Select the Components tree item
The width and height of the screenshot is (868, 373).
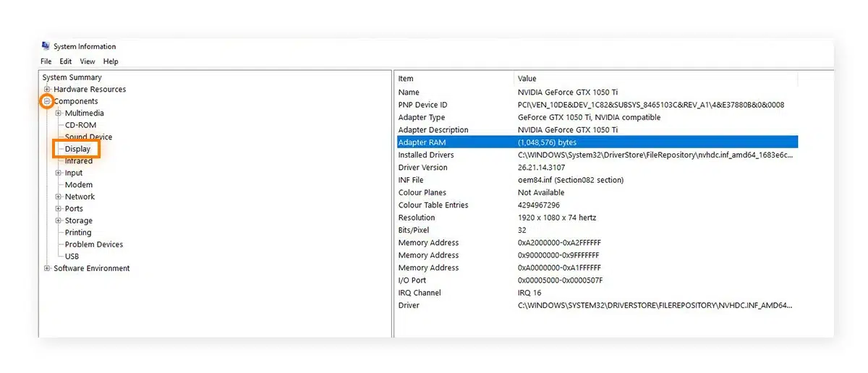pos(76,101)
